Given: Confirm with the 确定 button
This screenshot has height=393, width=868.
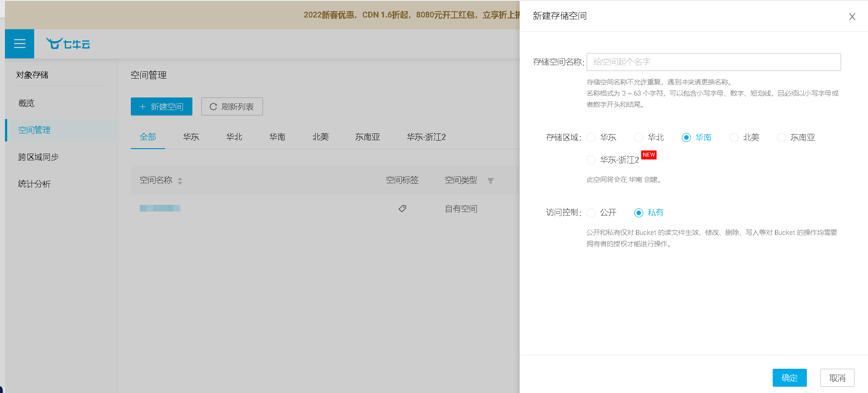Looking at the screenshot, I should (789, 378).
